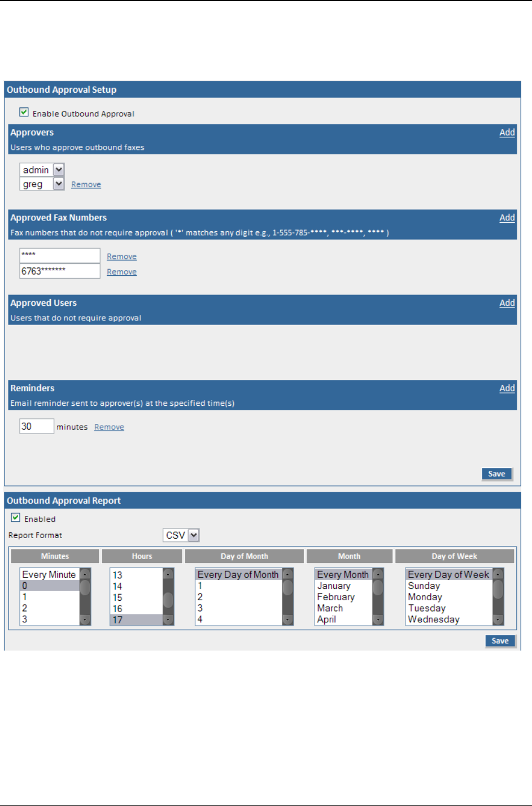Viewport: 532px width, 806px height.
Task: Remove the 6763 fax number entry
Action: click(121, 272)
